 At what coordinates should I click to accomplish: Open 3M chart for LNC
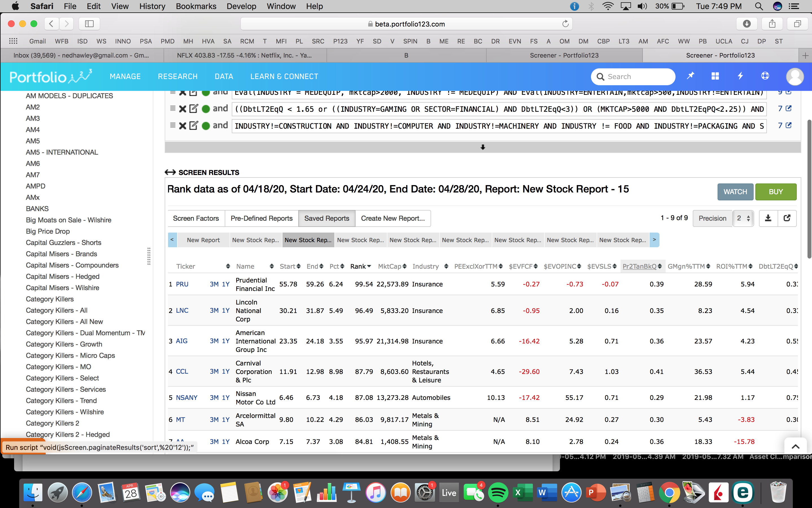pyautogui.click(x=214, y=311)
